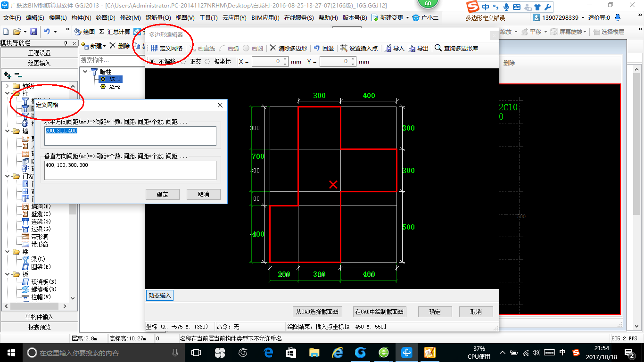Collapse 门窗洞 folder in navigation tree

pyautogui.click(x=7, y=176)
